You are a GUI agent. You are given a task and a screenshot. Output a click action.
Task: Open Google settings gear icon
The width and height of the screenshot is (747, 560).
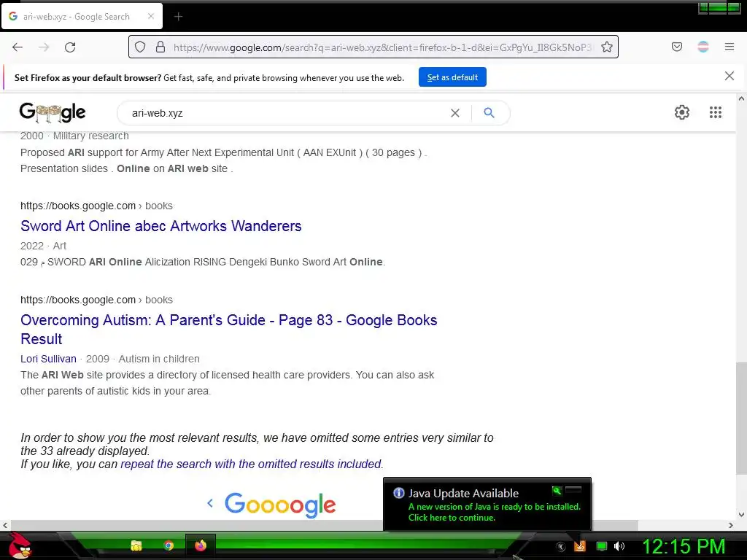click(682, 112)
